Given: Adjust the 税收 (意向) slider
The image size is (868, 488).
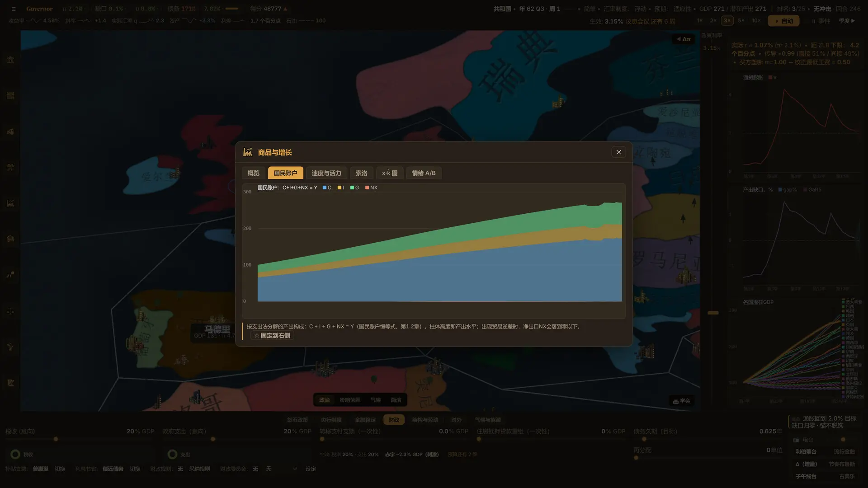Looking at the screenshot, I should tap(80, 439).
